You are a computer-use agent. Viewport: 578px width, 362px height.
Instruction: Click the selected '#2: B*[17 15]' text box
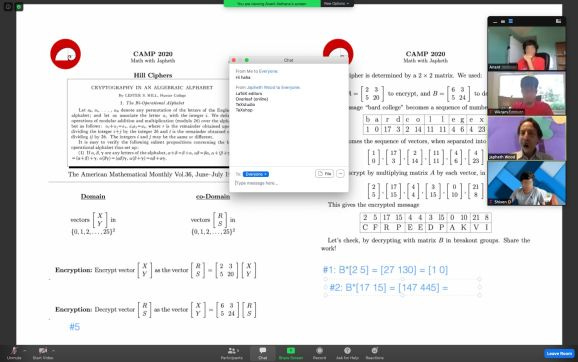tap(402, 288)
